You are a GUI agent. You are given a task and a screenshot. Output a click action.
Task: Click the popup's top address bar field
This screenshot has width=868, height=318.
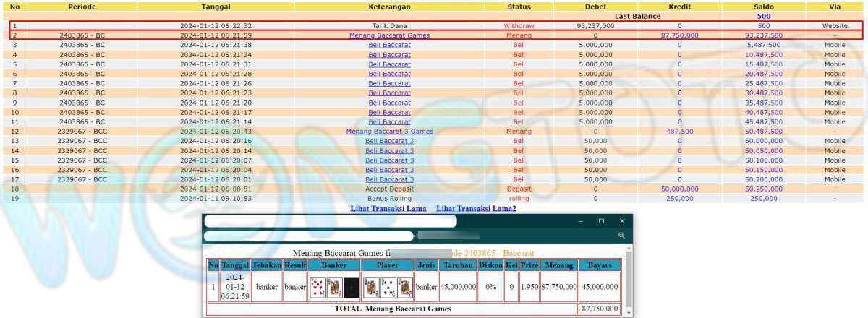point(330,221)
